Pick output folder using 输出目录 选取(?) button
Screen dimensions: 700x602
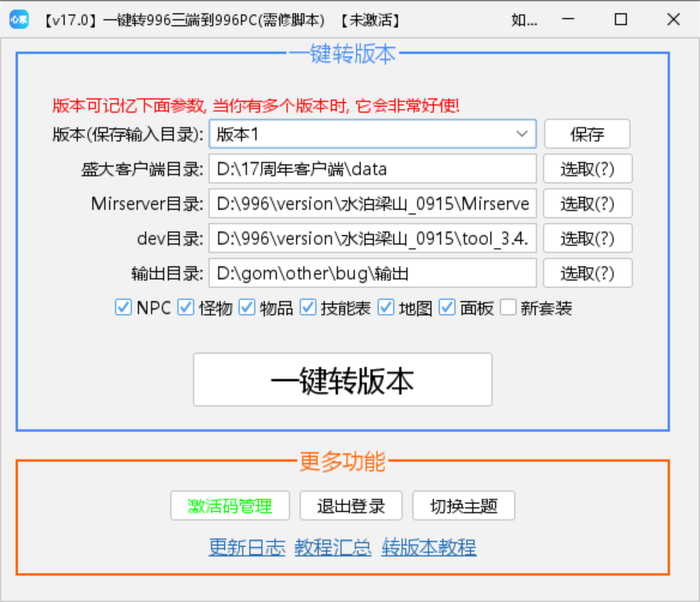pos(587,273)
